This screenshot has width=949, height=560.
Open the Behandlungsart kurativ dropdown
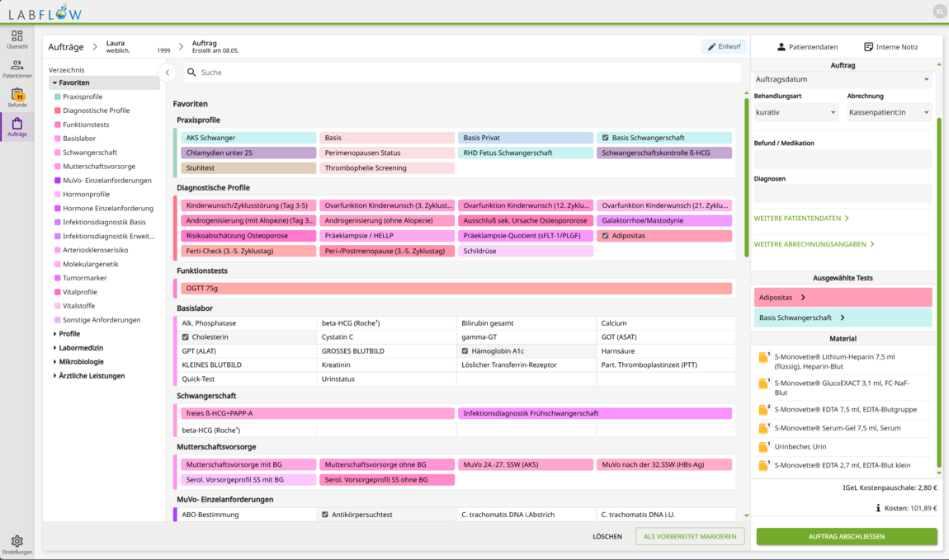click(796, 112)
